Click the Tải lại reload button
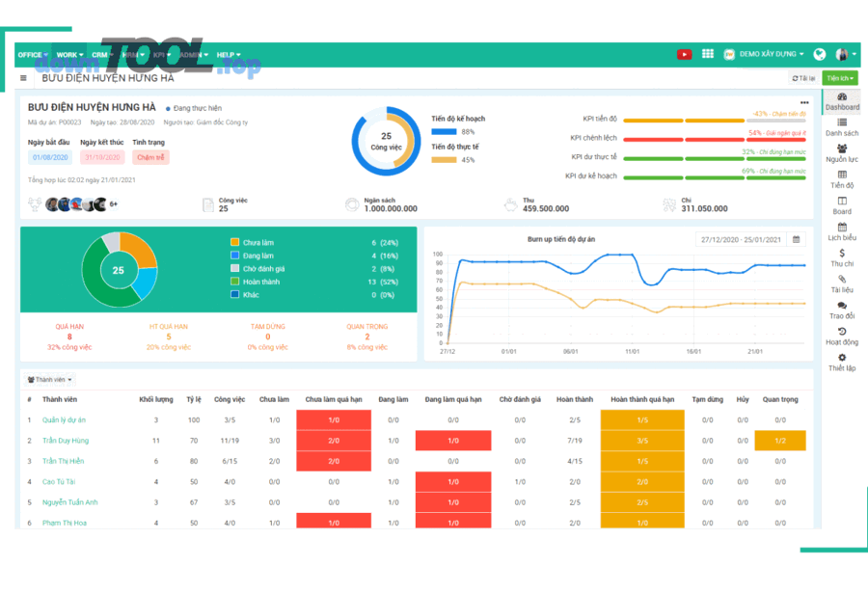868x593 pixels. coord(803,78)
